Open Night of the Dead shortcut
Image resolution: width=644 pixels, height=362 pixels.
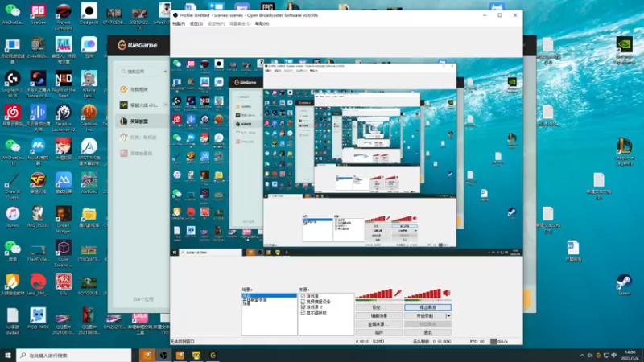pos(64,84)
